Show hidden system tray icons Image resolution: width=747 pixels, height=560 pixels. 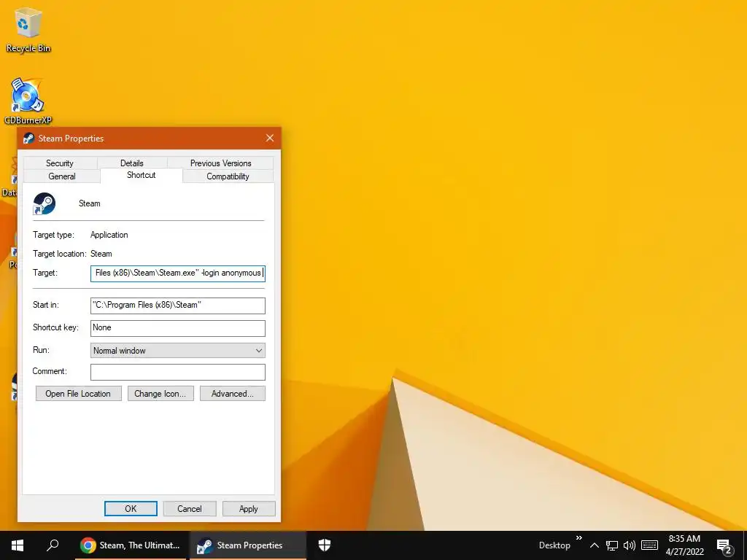(x=594, y=545)
